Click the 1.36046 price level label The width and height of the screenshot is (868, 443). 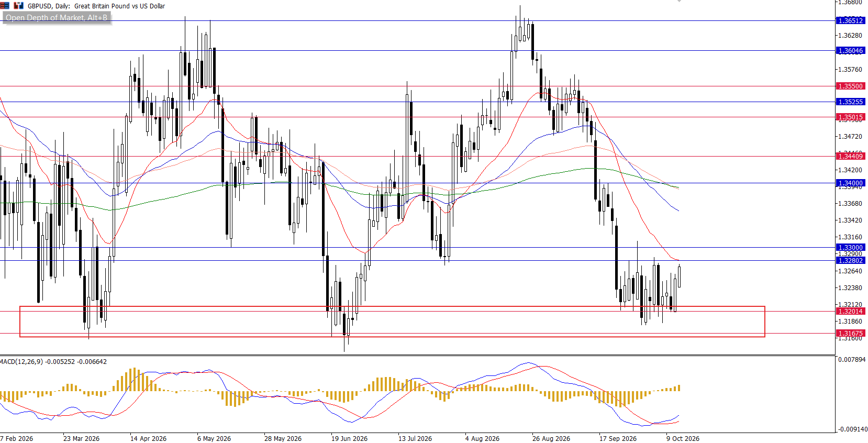[x=851, y=51]
